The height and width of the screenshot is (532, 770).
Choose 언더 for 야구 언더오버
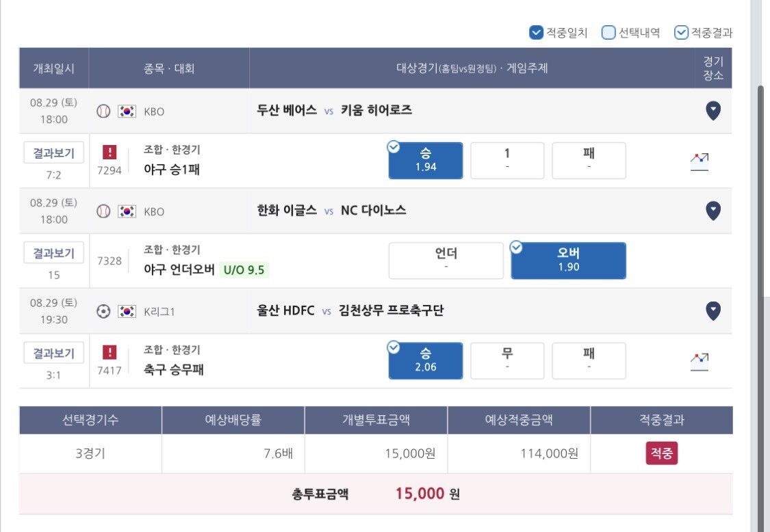pos(446,261)
